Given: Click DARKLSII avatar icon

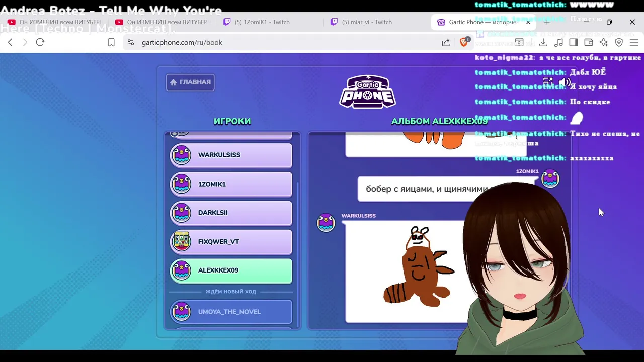Looking at the screenshot, I should click(x=181, y=213).
